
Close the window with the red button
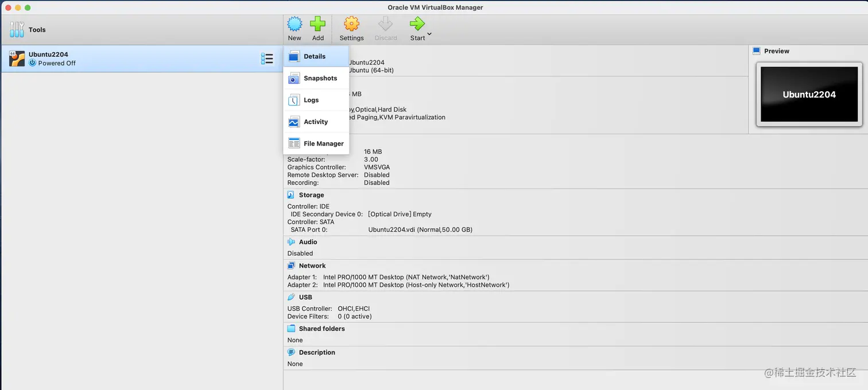[8, 7]
